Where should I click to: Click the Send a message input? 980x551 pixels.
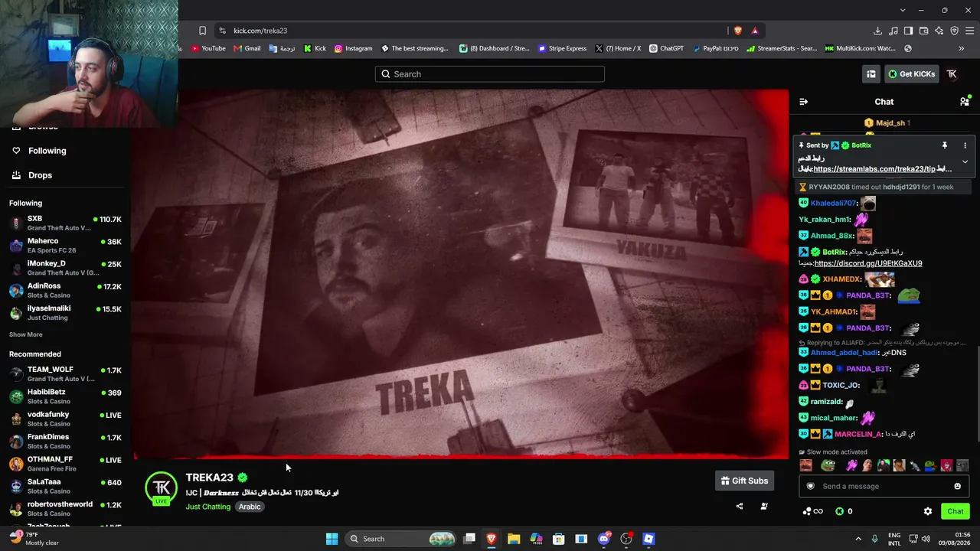[886, 487]
